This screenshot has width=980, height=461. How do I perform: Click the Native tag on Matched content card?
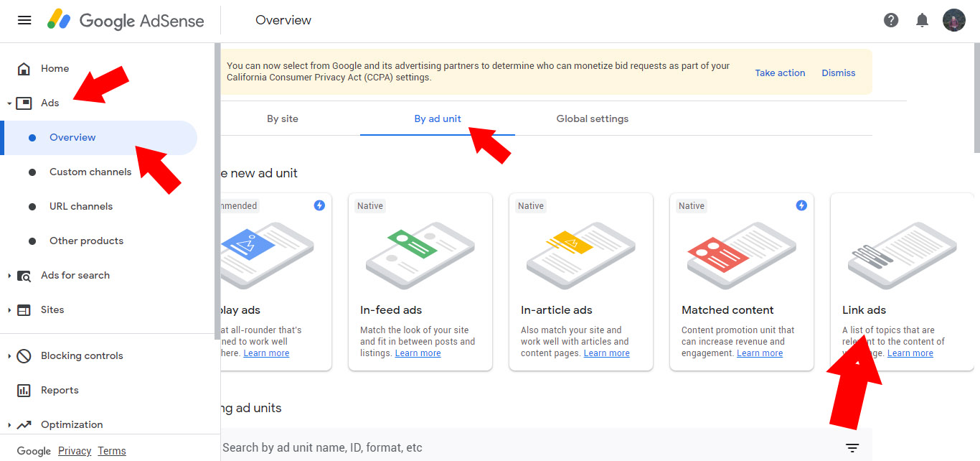[692, 206]
